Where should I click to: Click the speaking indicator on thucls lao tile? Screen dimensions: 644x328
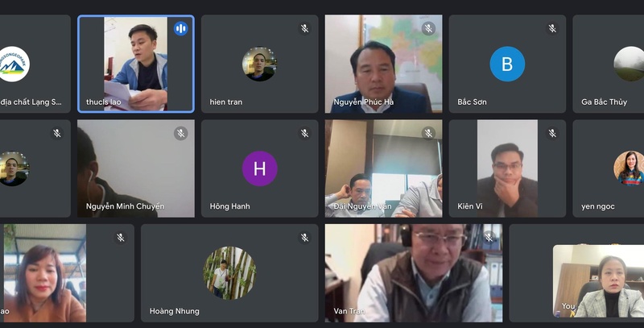(180, 28)
